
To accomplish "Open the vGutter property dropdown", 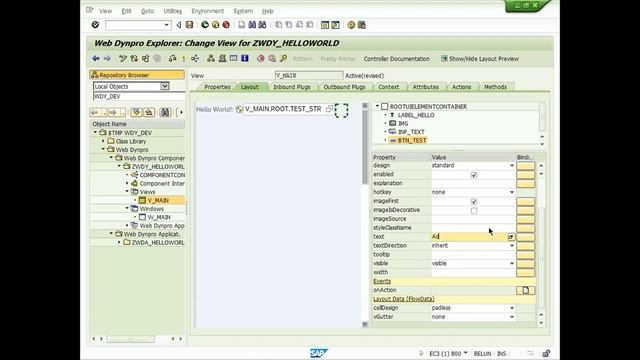I will 511,317.
